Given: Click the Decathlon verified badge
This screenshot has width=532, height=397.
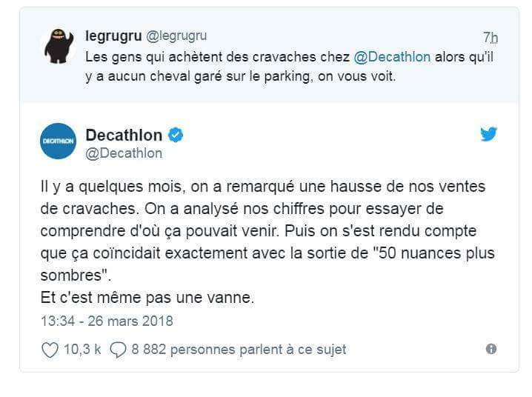Looking at the screenshot, I should [176, 135].
